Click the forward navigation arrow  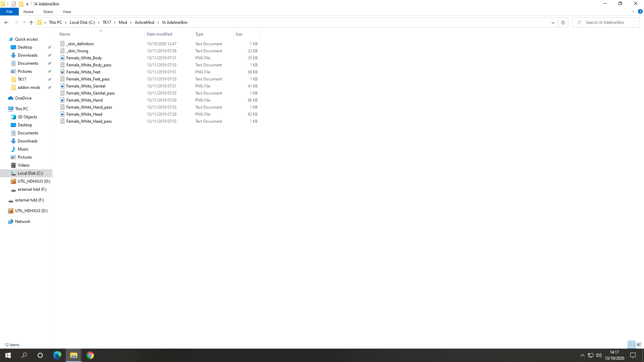(x=16, y=22)
